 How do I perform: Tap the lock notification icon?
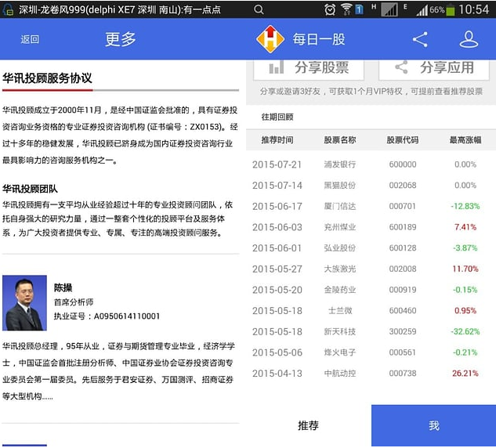(8, 9)
